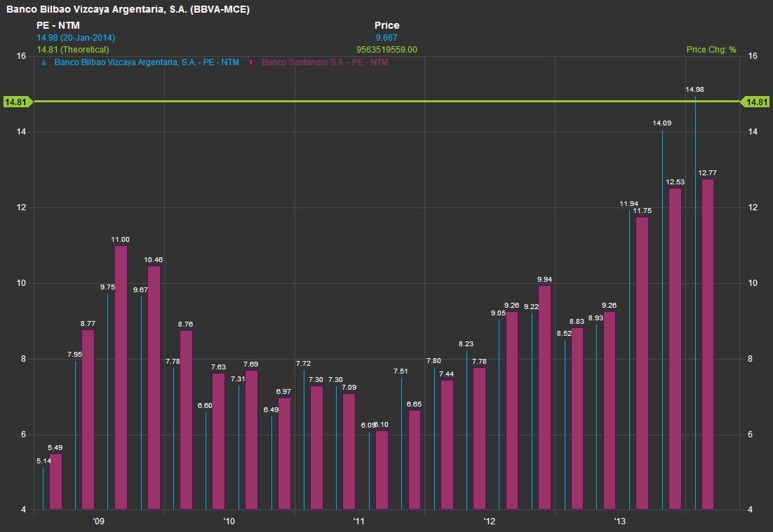This screenshot has width=773, height=532.
Task: Click the 7.63 data label
Action: 218,367
